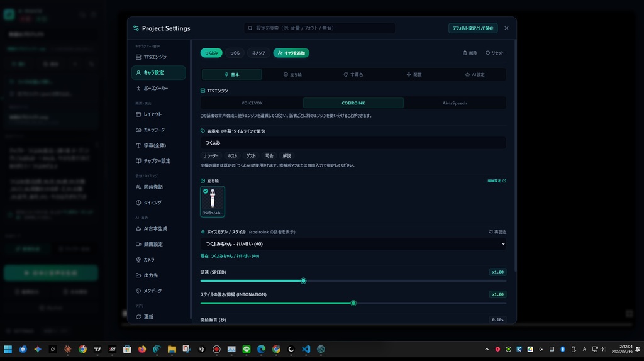Open the Windows Start menu
644x361 pixels.
click(8, 350)
